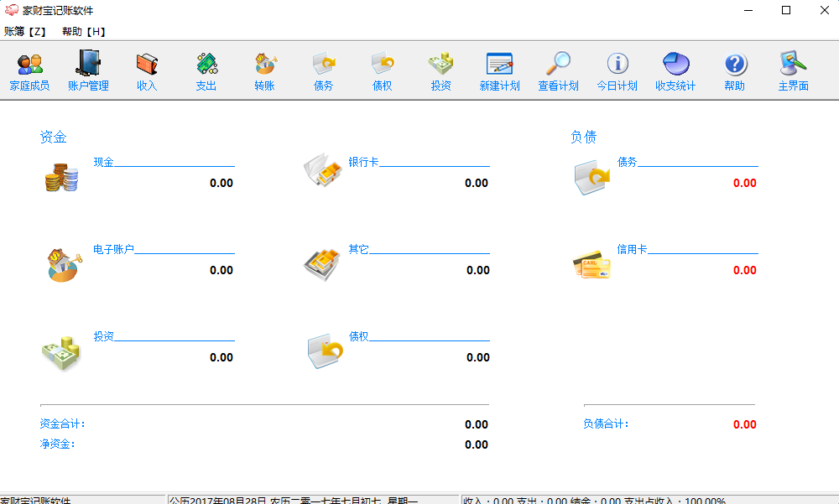The width and height of the screenshot is (839, 504).
Task: Record a new 收入 (Income) entry
Action: click(147, 71)
